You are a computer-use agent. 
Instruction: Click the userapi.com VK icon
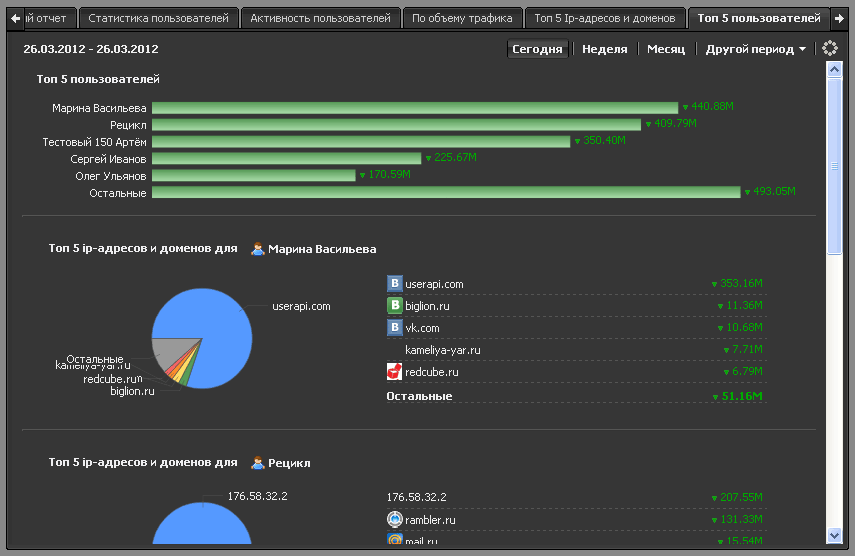(x=395, y=284)
